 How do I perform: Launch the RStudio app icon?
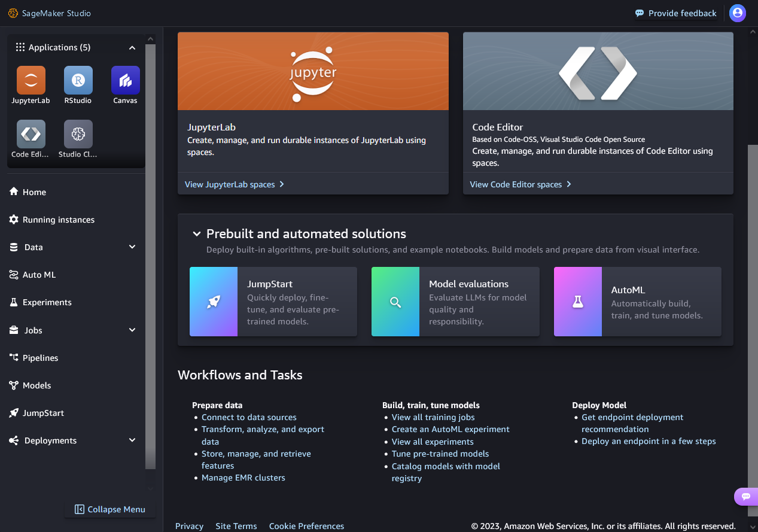[x=78, y=80]
